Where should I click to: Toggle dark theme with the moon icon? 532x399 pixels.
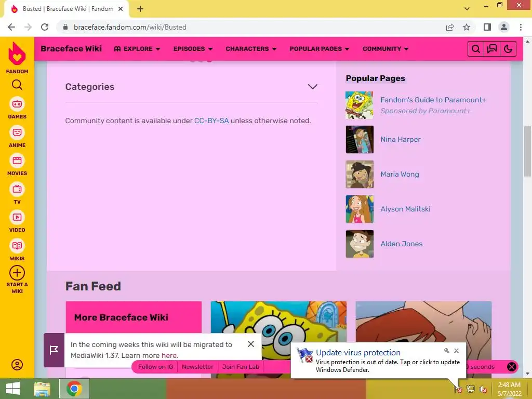point(508,49)
